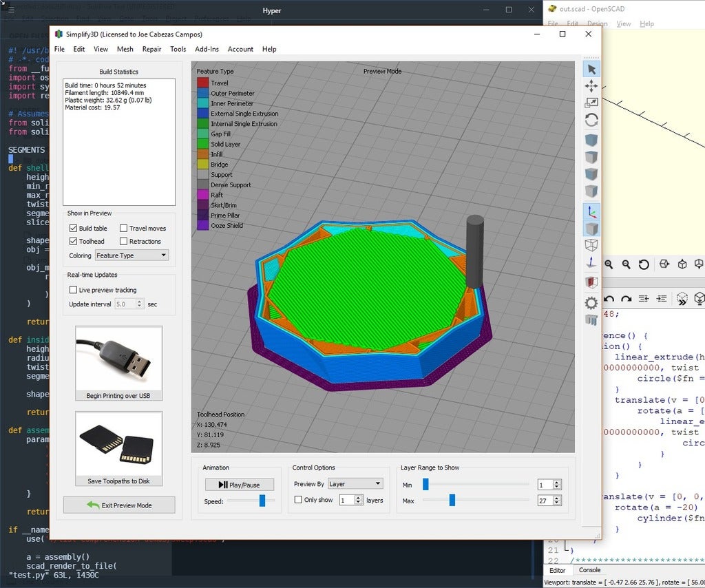
Task: Open the Coloring Feature Type dropdown
Action: click(x=131, y=255)
